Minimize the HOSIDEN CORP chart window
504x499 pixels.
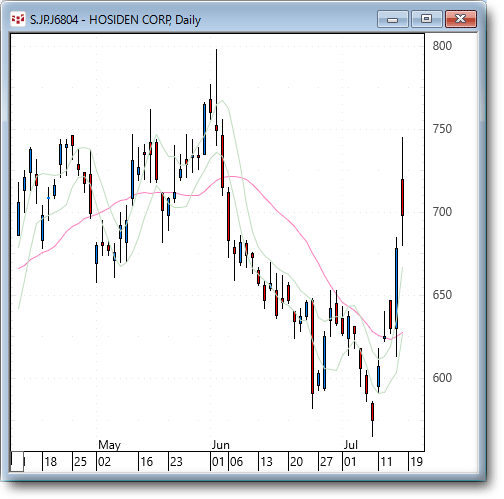tap(393, 19)
